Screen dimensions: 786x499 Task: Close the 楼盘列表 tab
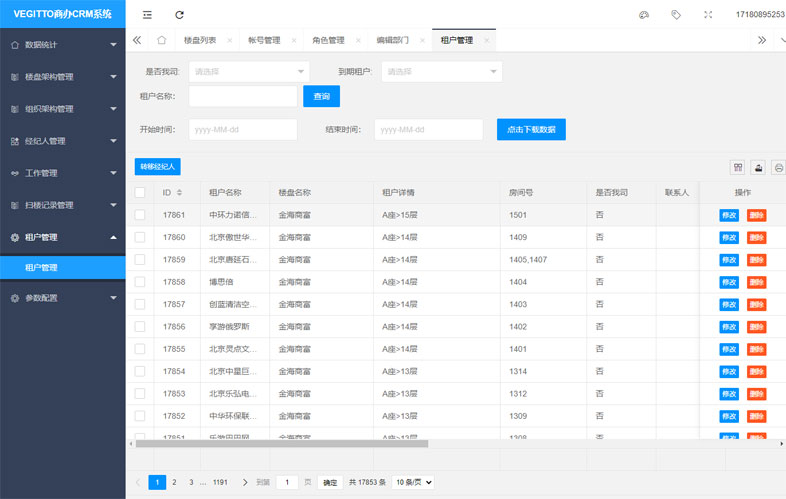230,41
